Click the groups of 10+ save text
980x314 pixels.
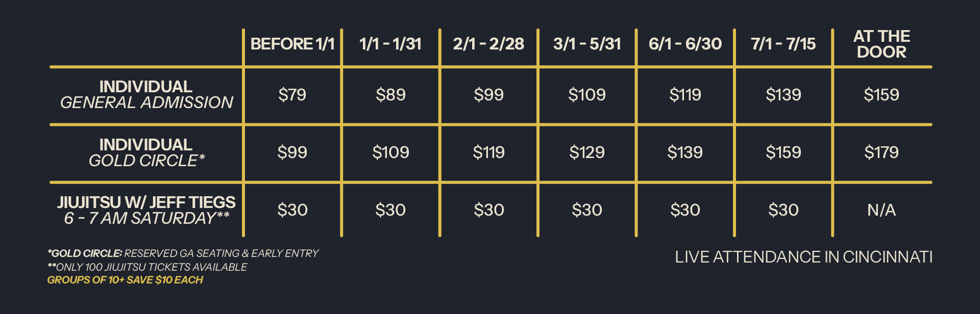pos(125,280)
